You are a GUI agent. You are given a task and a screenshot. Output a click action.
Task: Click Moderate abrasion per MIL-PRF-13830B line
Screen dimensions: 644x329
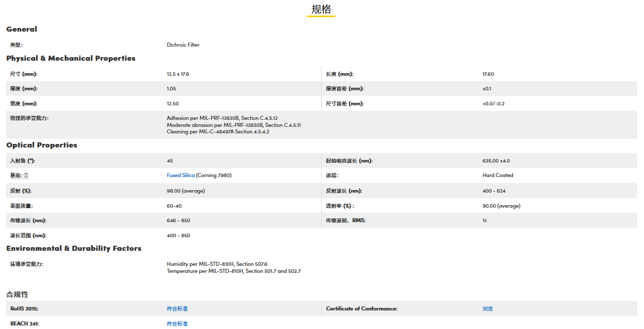click(x=234, y=125)
